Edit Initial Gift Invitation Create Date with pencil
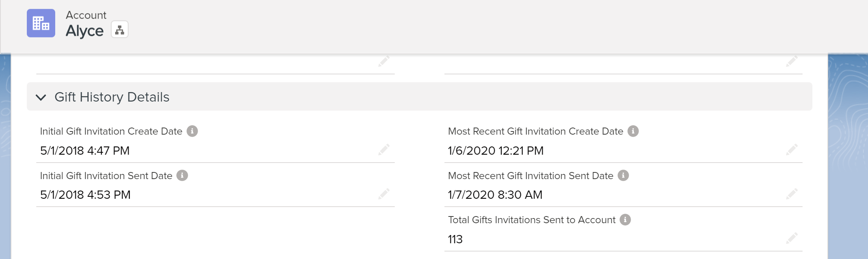 pyautogui.click(x=384, y=150)
